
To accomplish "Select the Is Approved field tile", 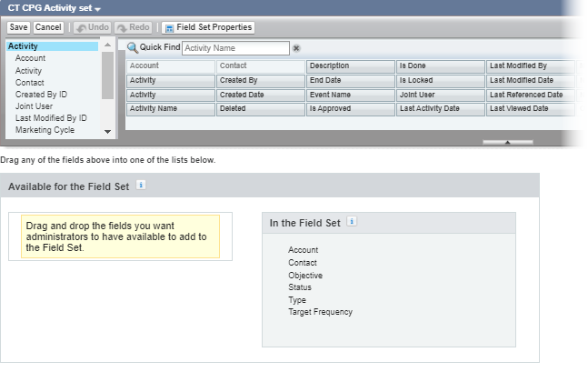I will (350, 109).
